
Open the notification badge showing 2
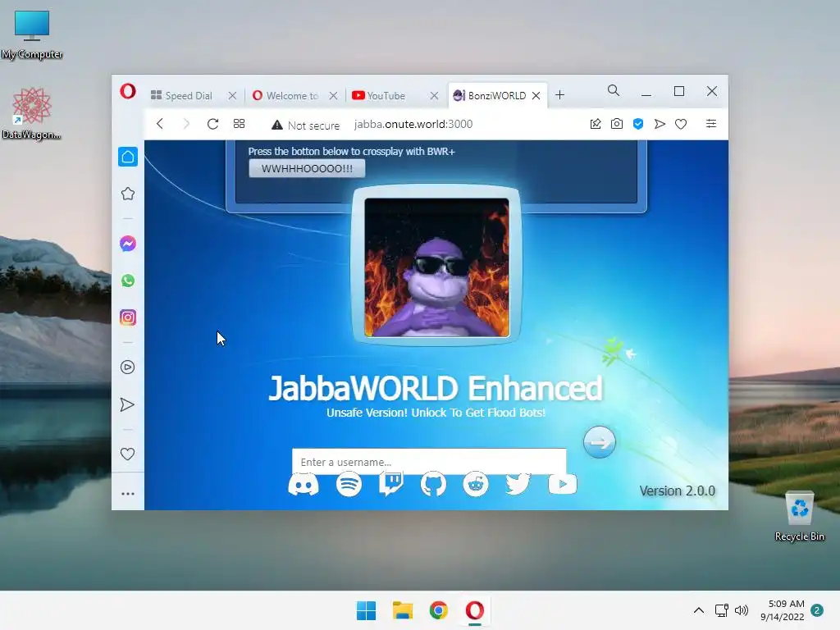coord(817,610)
